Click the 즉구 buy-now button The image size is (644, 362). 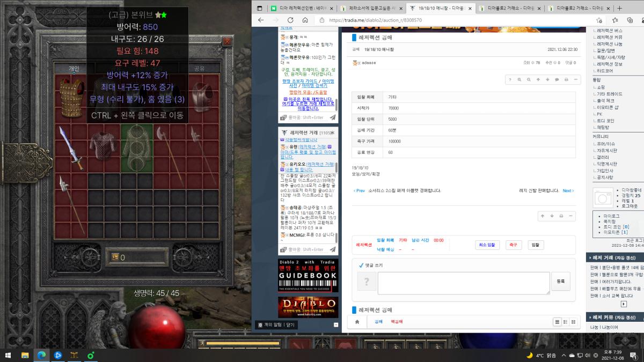pyautogui.click(x=514, y=245)
